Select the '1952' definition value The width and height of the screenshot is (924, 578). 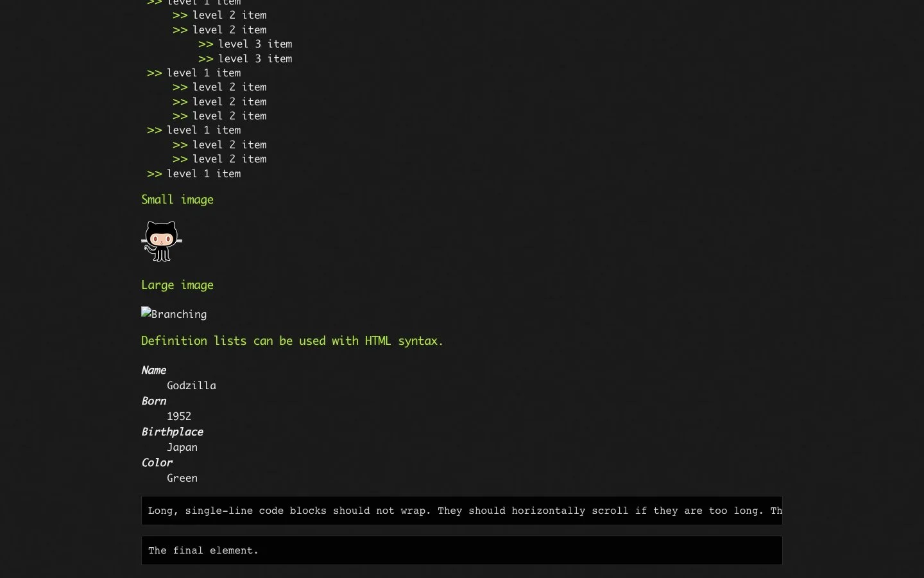[x=179, y=416]
